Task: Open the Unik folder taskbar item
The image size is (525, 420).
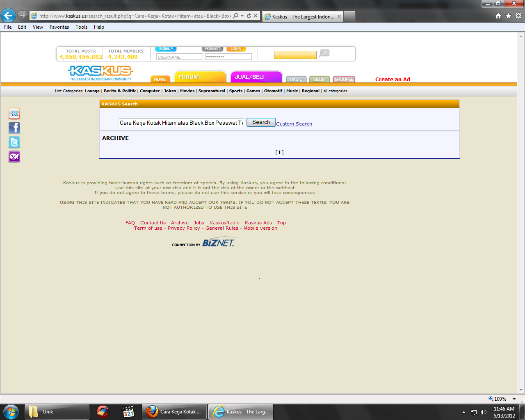Action: pyautogui.click(x=57, y=412)
